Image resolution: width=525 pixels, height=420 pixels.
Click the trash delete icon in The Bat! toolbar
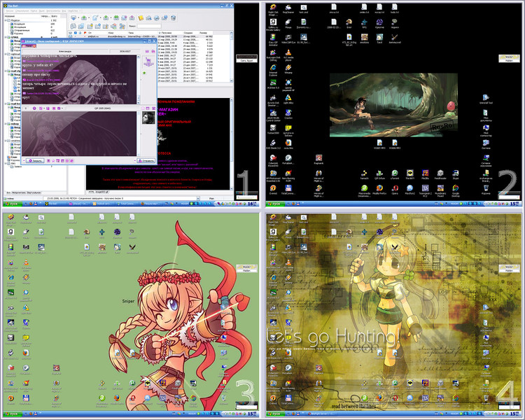pos(173,17)
